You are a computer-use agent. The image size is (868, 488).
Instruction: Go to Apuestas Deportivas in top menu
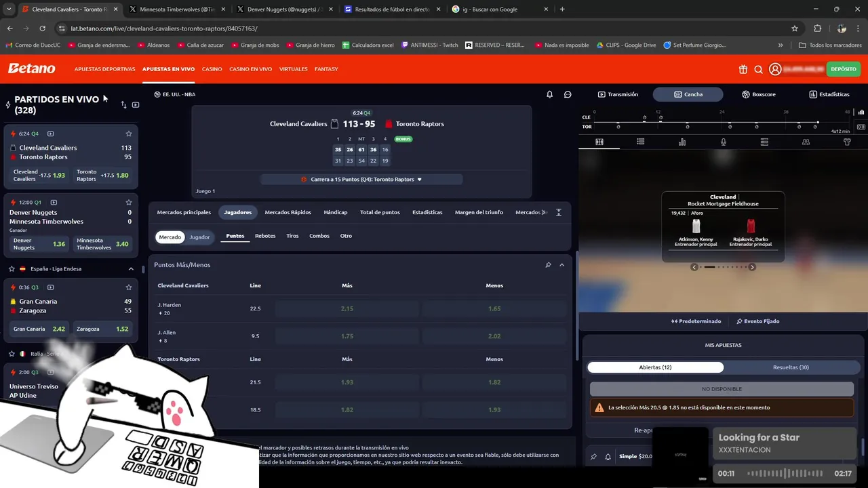coord(105,69)
